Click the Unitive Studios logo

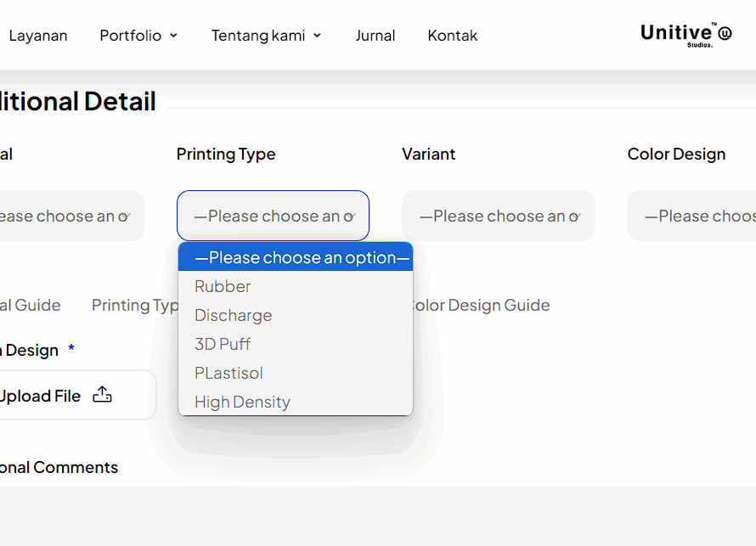click(x=685, y=35)
